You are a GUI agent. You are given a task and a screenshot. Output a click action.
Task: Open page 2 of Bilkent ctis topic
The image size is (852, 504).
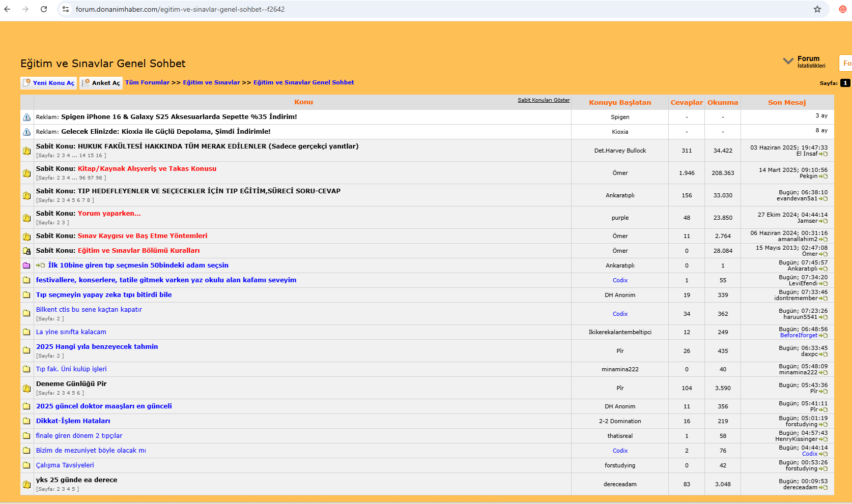click(x=59, y=319)
